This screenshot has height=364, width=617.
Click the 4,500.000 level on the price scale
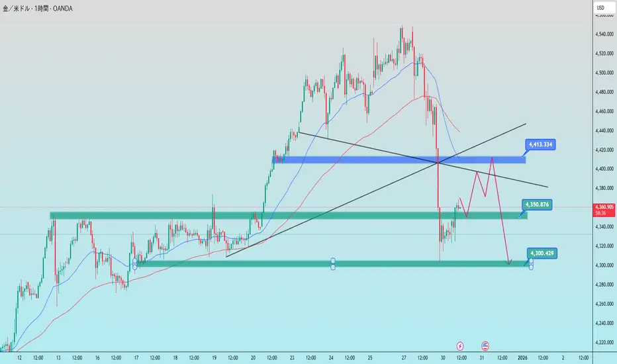point(604,72)
